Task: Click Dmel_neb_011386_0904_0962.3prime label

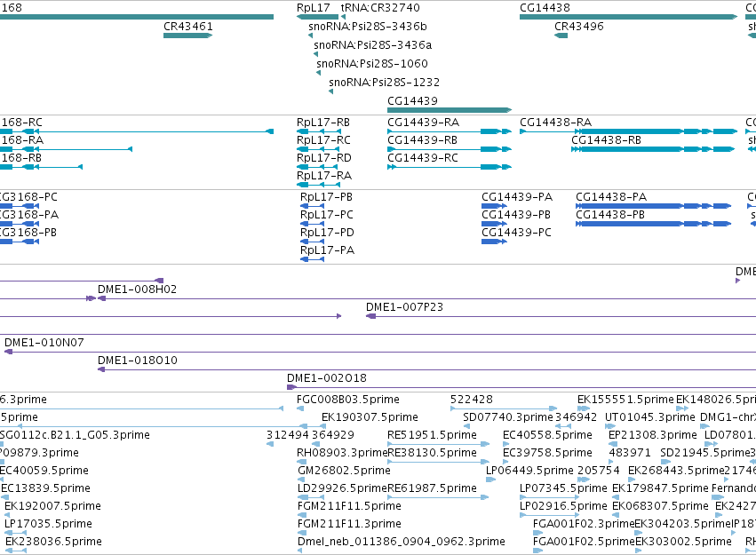Action: coord(402,542)
